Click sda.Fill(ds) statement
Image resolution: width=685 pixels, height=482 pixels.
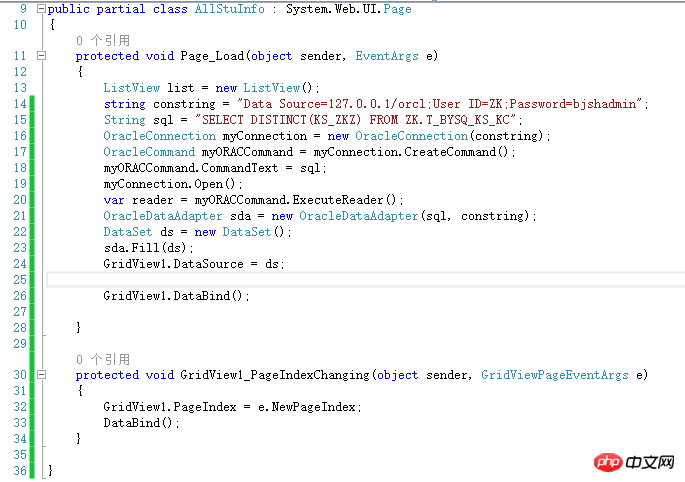pos(148,248)
